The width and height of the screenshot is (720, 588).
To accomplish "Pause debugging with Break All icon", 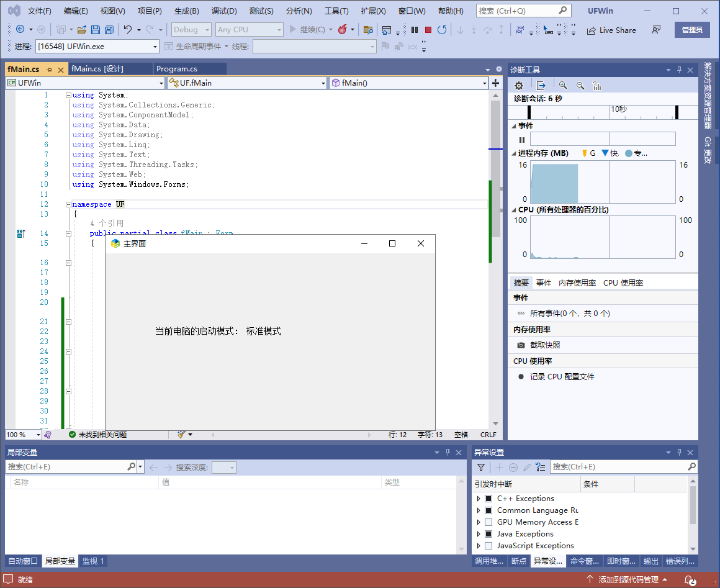I will click(415, 30).
